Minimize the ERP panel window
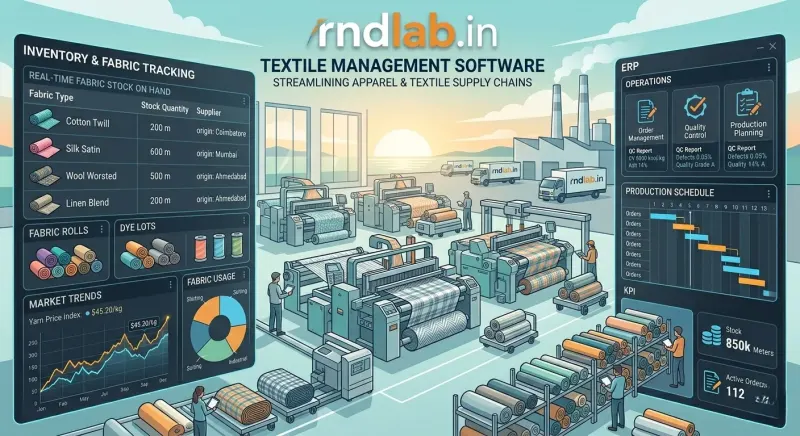The image size is (800, 436). pos(760,47)
